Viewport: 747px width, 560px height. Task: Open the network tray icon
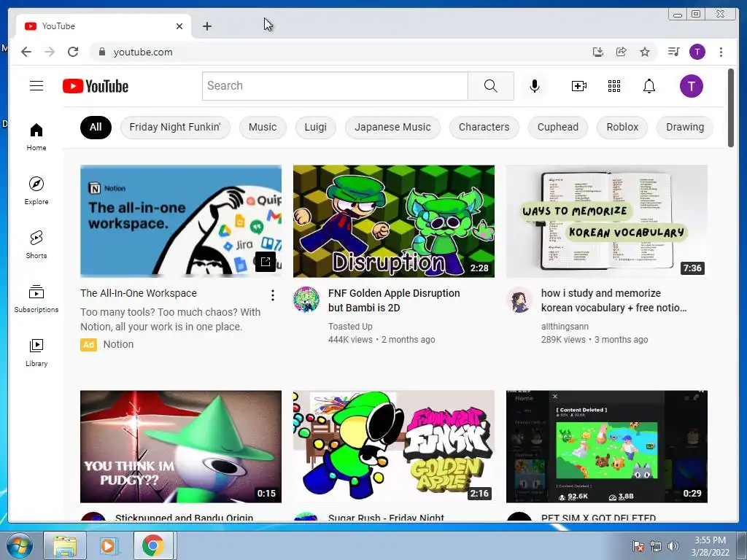tap(656, 546)
